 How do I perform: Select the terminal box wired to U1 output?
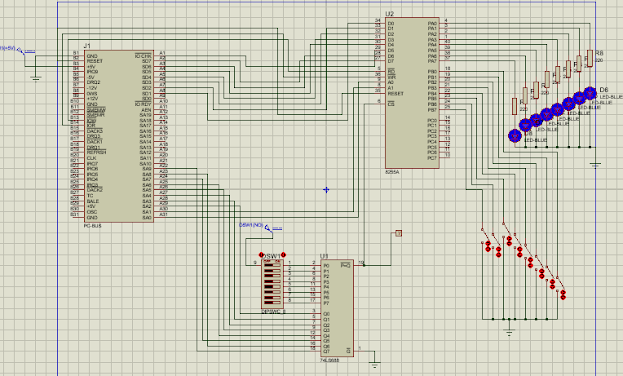[x=399, y=233]
